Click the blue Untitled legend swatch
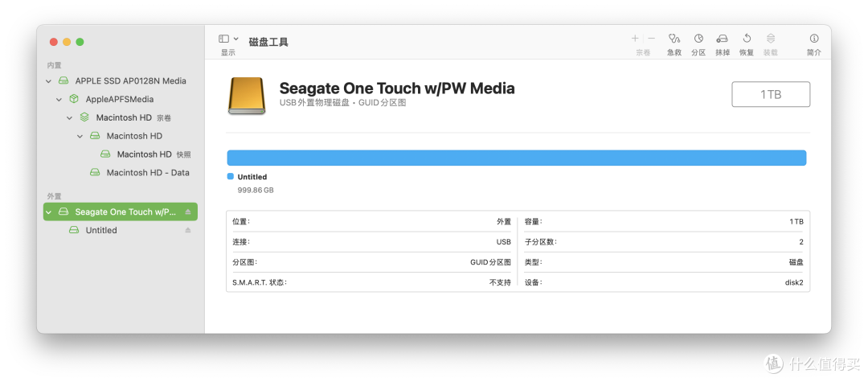This screenshot has height=382, width=868. 231,177
